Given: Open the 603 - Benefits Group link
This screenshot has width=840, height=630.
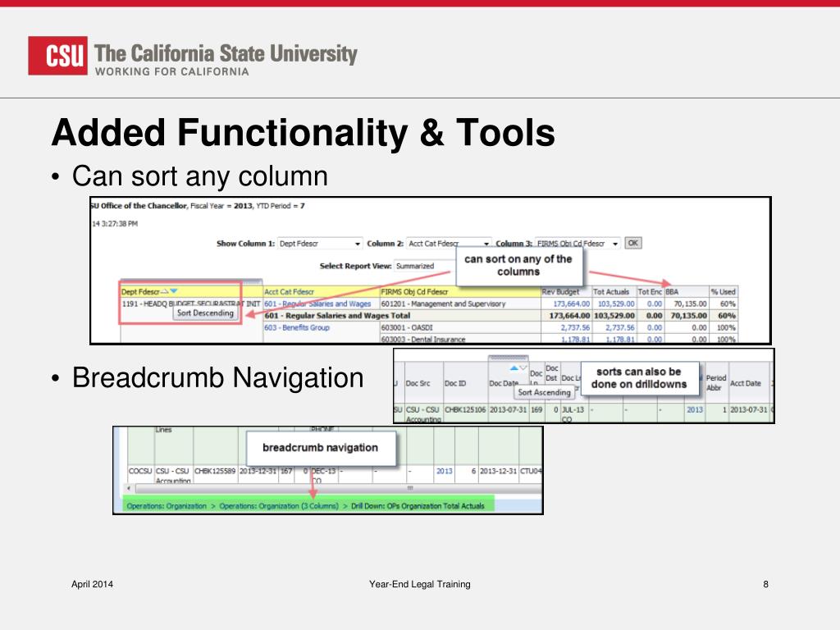Looking at the screenshot, I should [x=297, y=327].
